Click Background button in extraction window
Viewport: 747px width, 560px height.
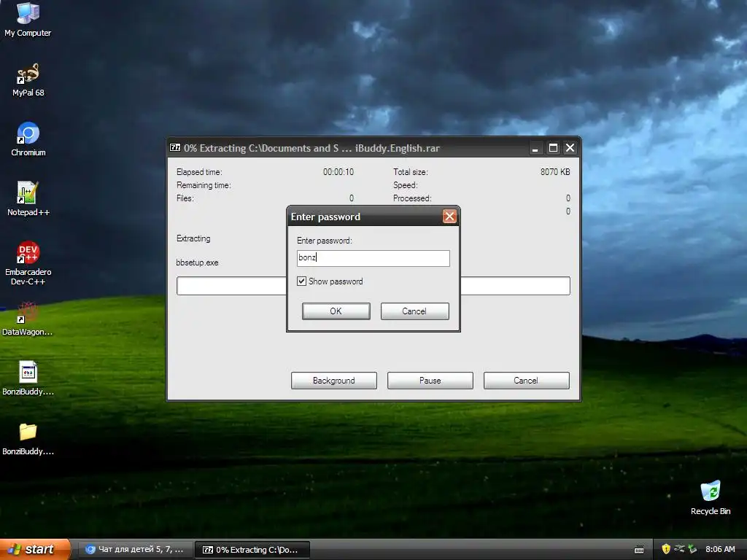(x=334, y=381)
